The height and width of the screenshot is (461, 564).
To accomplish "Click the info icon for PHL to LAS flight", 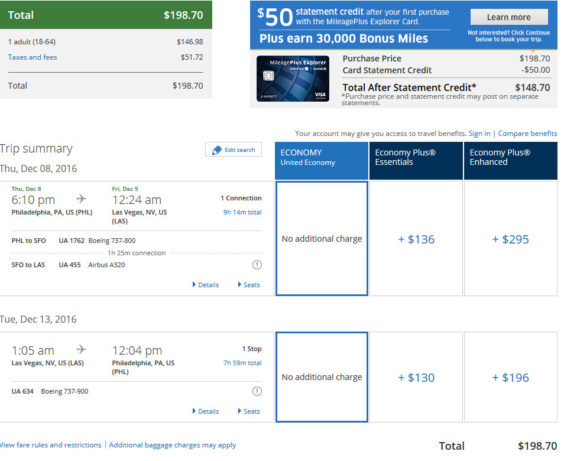I will coord(257,265).
